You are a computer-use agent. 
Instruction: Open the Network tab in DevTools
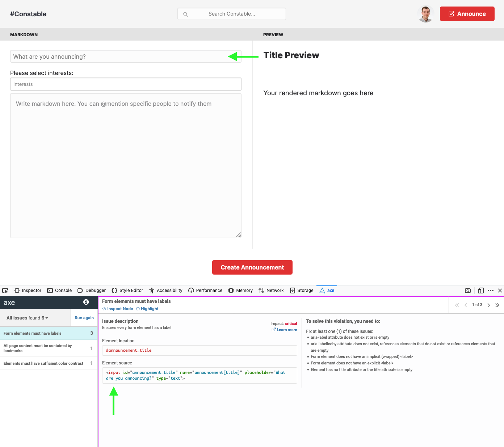coord(271,290)
